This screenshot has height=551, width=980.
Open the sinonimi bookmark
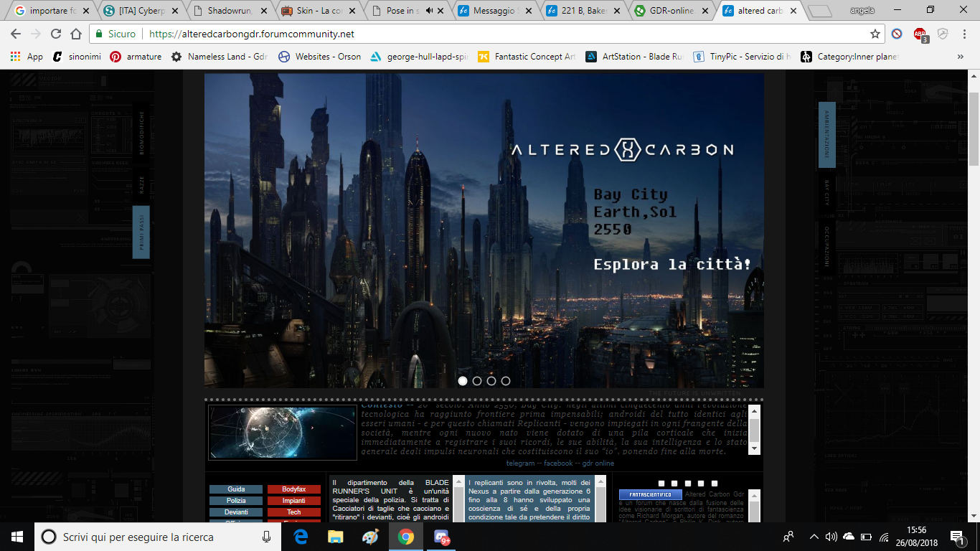(x=76, y=57)
